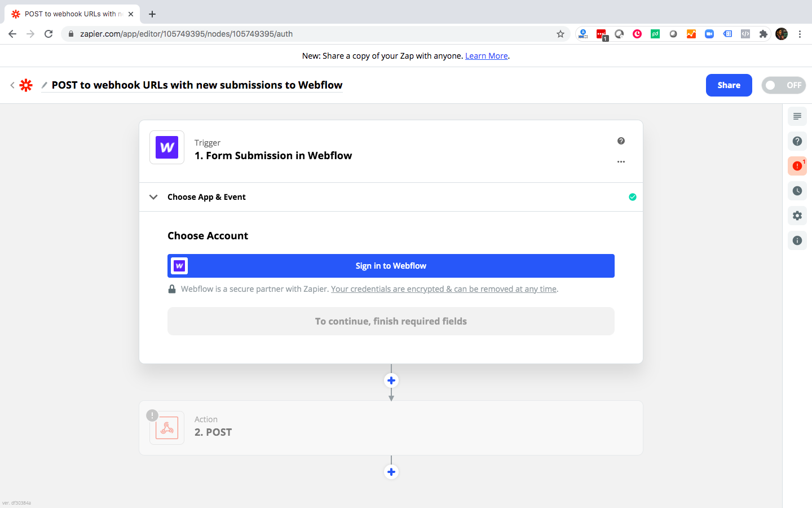Open the red alert issues icon in sidebar
The image size is (812, 508).
[x=797, y=166]
